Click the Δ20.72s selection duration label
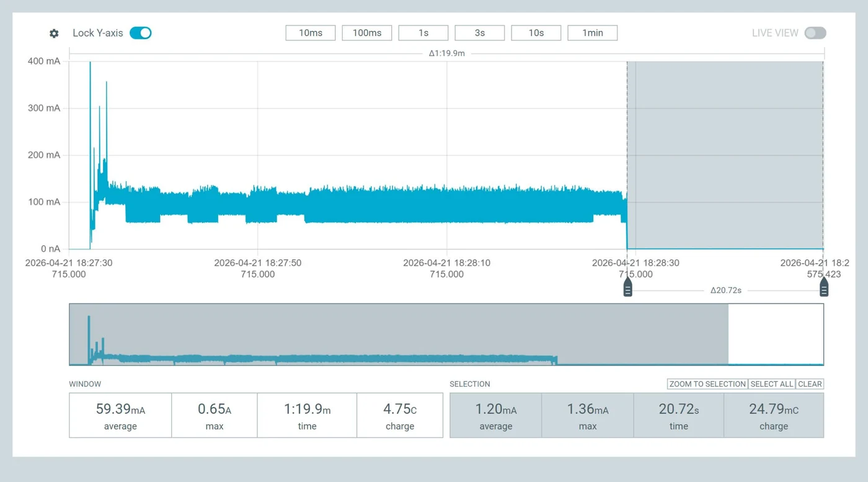Screen dimensions: 868x482 (726, 290)
